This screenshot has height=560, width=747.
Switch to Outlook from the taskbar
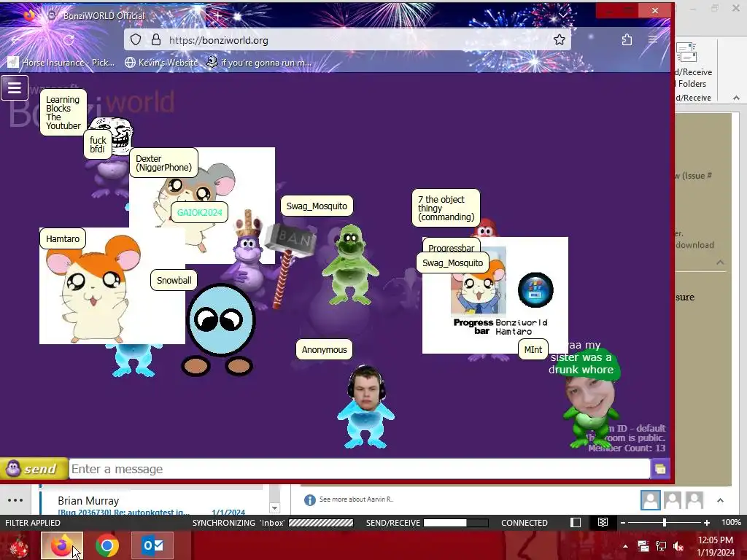click(x=152, y=545)
